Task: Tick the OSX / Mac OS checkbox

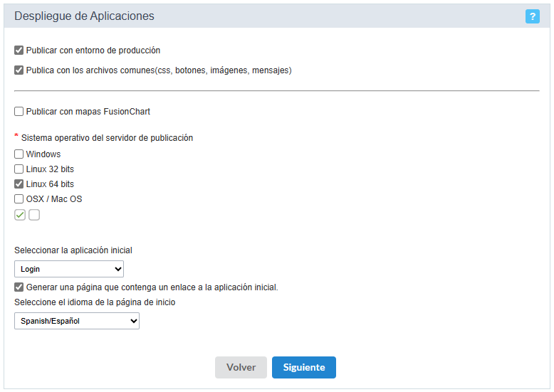Action: [19, 199]
